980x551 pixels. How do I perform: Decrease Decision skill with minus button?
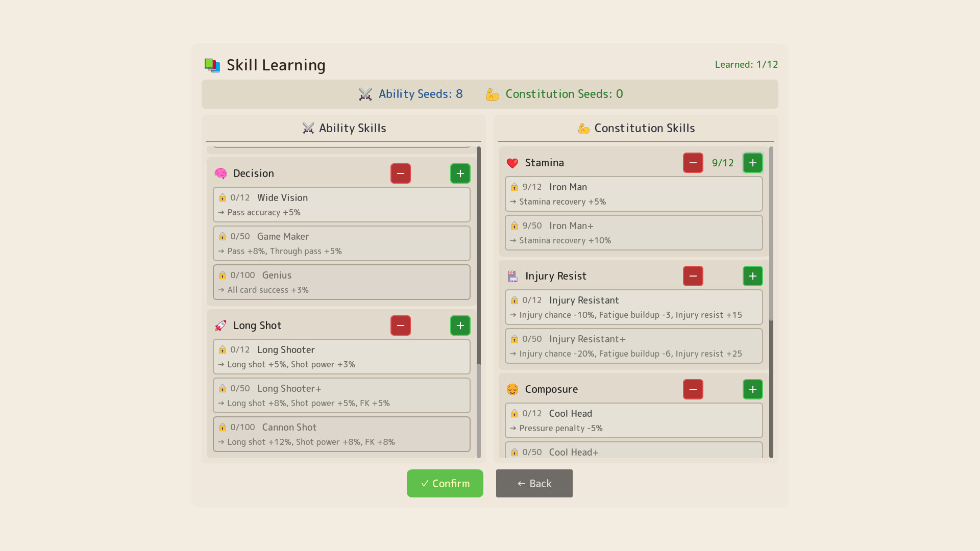400,173
